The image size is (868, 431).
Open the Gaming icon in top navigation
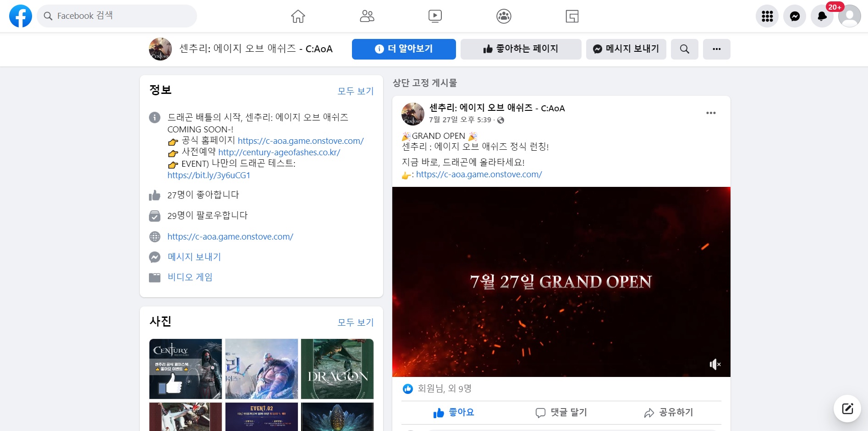click(x=572, y=16)
